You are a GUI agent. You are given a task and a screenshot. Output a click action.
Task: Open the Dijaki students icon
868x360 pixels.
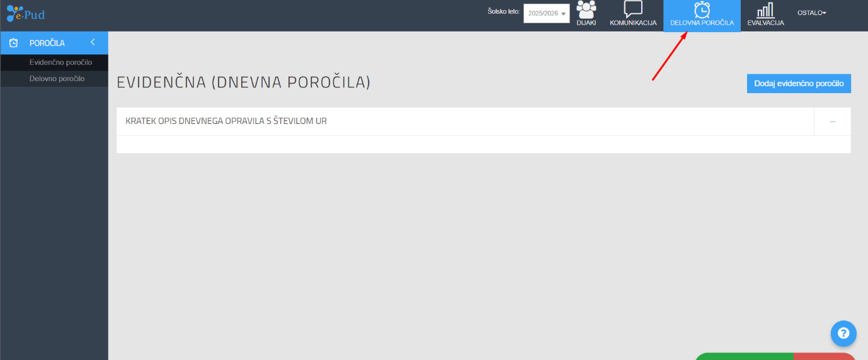(x=586, y=9)
